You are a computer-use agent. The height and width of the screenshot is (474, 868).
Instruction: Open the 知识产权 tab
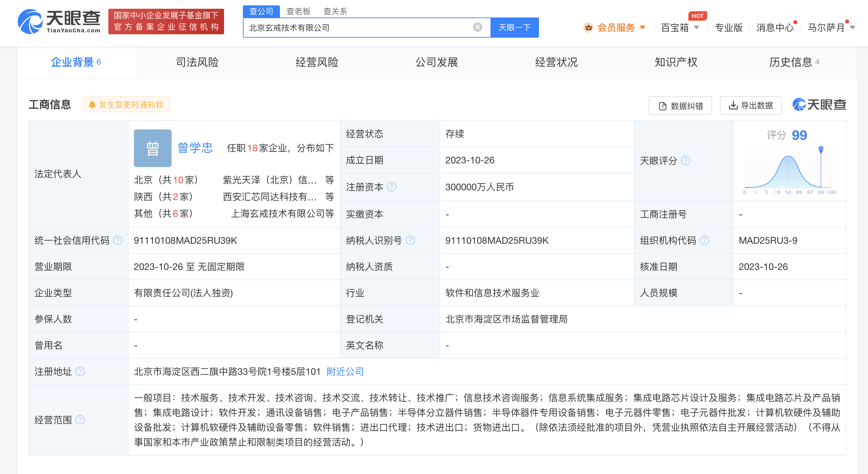(x=676, y=62)
